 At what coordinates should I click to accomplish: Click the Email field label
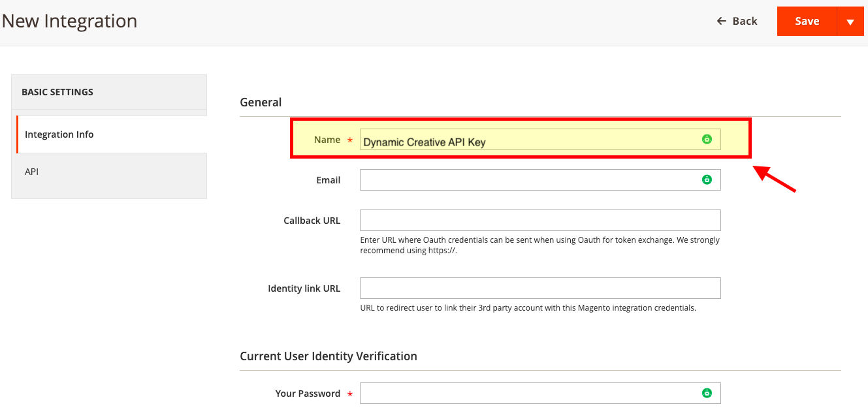(328, 180)
